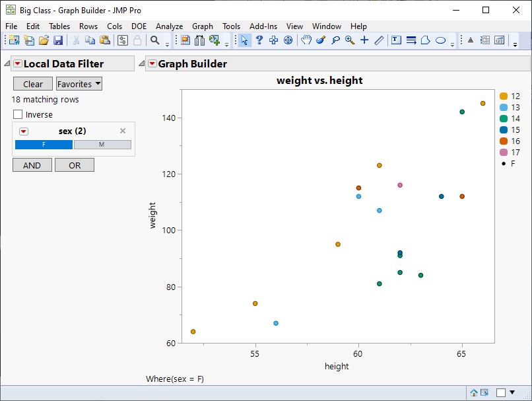This screenshot has width=532, height=401.
Task: Open the Tables menu
Action: pyautogui.click(x=59, y=26)
